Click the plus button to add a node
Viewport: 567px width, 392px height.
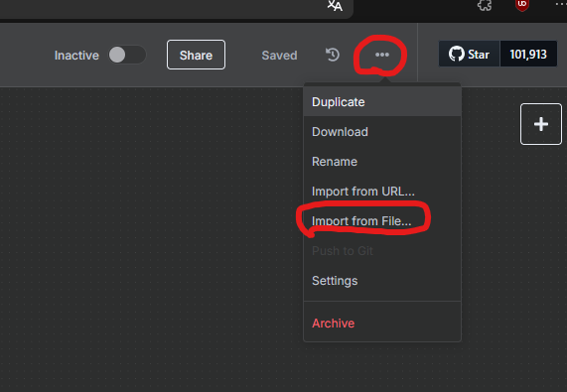tap(540, 124)
